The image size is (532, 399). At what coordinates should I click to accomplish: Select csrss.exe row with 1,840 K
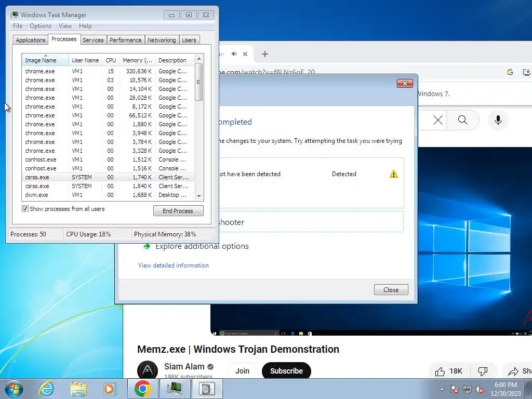108,186
